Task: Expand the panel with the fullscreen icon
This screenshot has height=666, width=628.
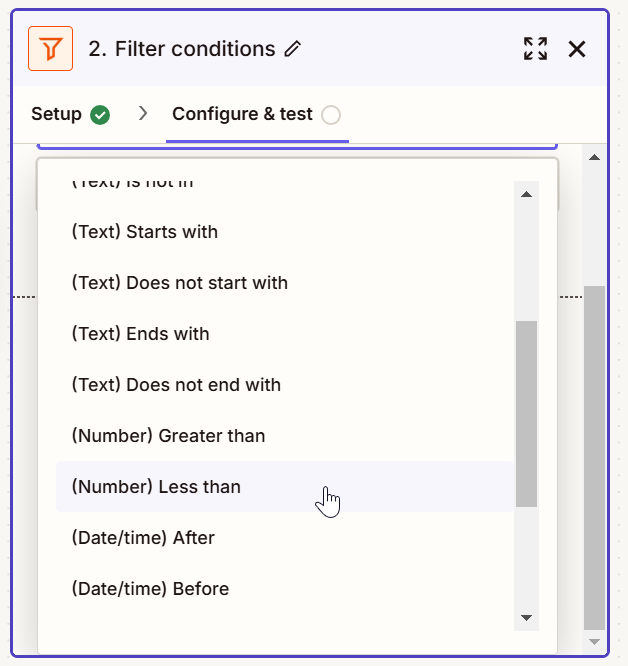Action: point(536,49)
